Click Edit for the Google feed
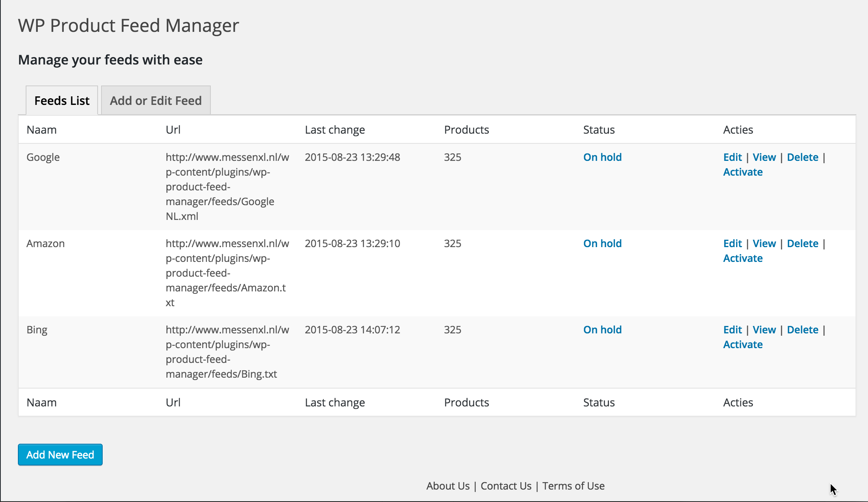 click(x=732, y=157)
